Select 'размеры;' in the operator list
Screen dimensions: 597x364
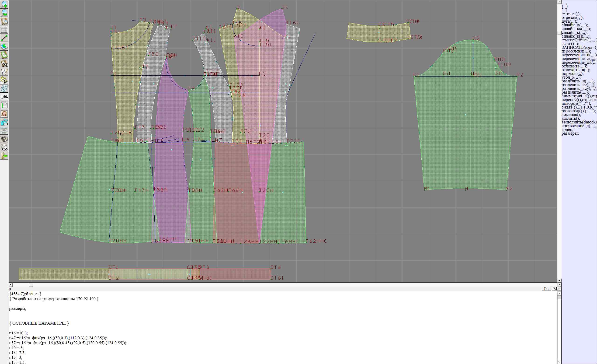click(570, 133)
